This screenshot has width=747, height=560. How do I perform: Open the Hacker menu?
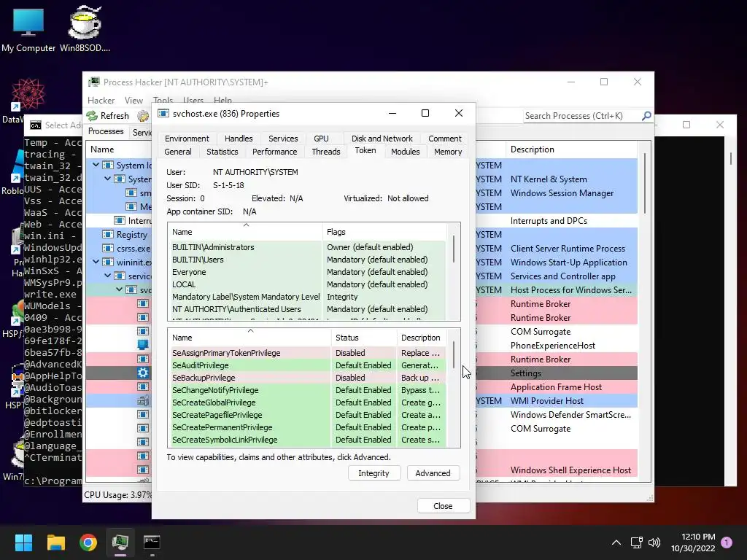pos(101,101)
